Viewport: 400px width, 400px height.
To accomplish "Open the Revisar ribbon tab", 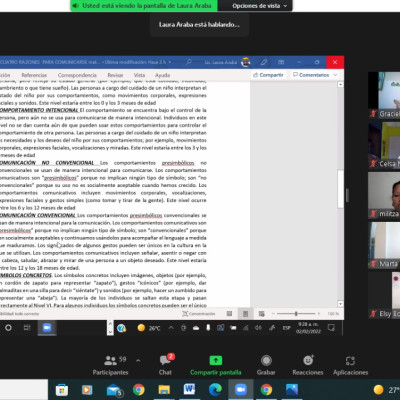I will point(115,75).
